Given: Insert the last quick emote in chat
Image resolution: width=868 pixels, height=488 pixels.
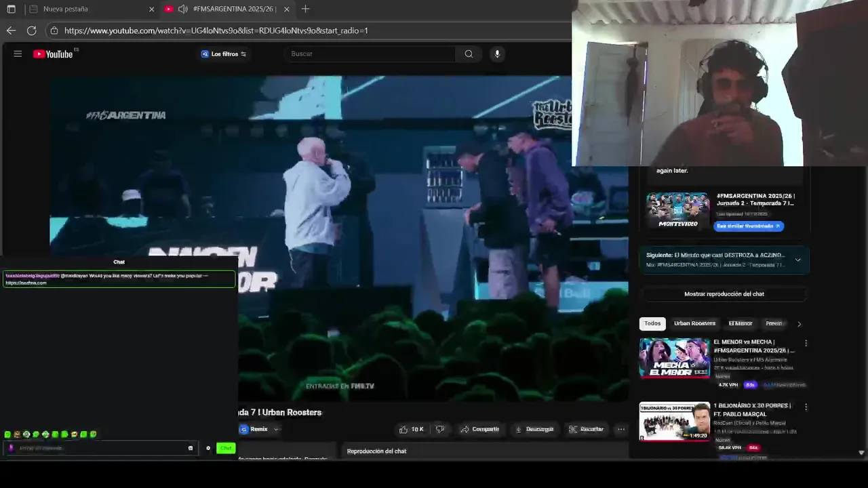Looking at the screenshot, I should (93, 434).
